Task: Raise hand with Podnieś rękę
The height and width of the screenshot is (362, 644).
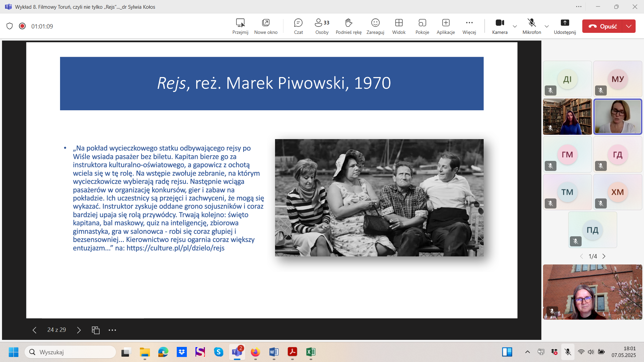Action: (x=348, y=26)
